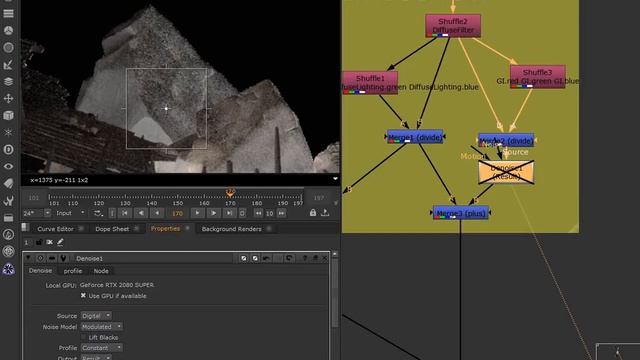Enable the Lift Blacks checkbox

(83, 337)
